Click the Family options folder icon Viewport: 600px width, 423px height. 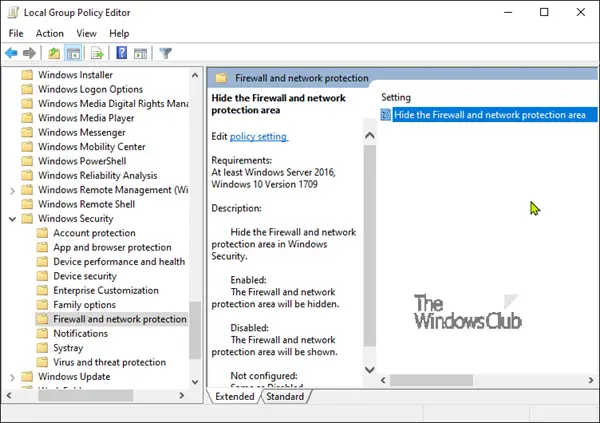[x=42, y=305]
